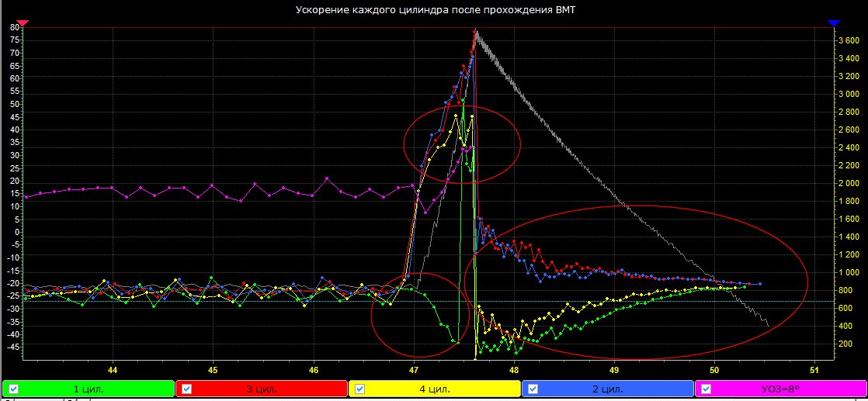
Task: Uncheck the 4 цил. yellow series checkbox
Action: tap(360, 389)
